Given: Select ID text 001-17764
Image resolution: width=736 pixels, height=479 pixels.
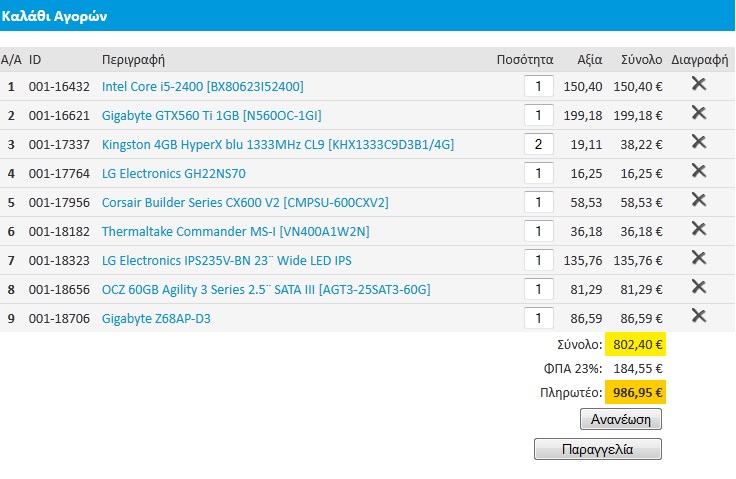Looking at the screenshot, I should click(59, 174).
